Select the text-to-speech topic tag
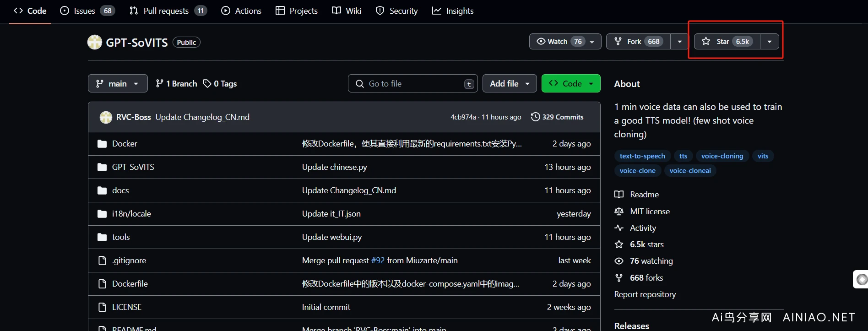Viewport: 868px width, 331px height. [x=642, y=156]
